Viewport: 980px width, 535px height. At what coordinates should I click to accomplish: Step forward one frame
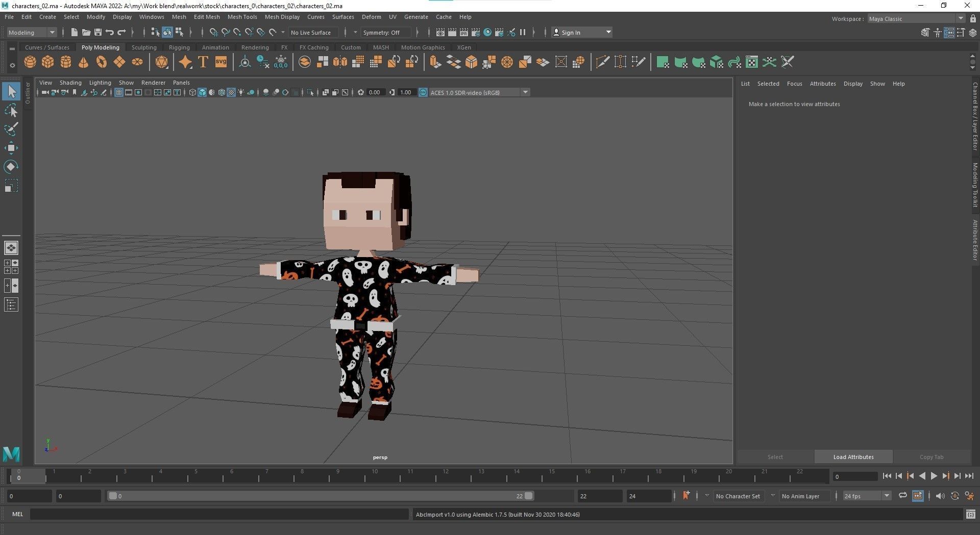957,476
